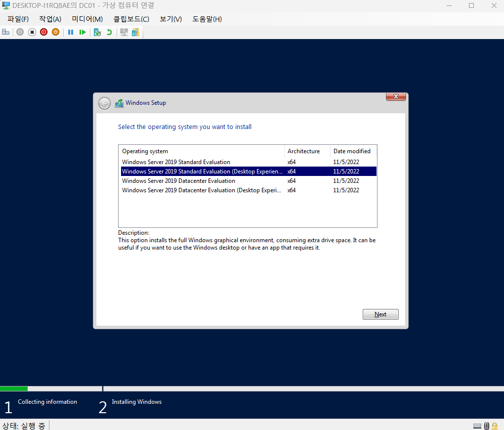Viewport: 504px width, 430px height.
Task: Click the keyboard icon in the status bar
Action: [477, 426]
